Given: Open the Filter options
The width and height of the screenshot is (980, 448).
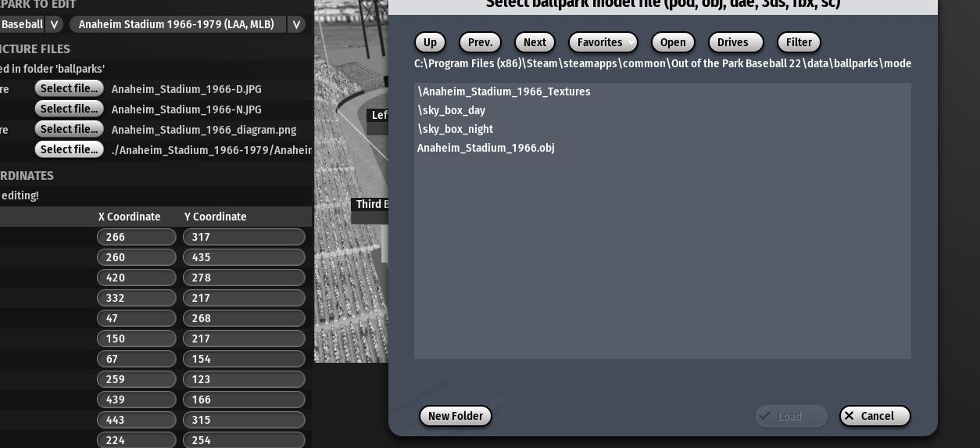Looking at the screenshot, I should 799,42.
